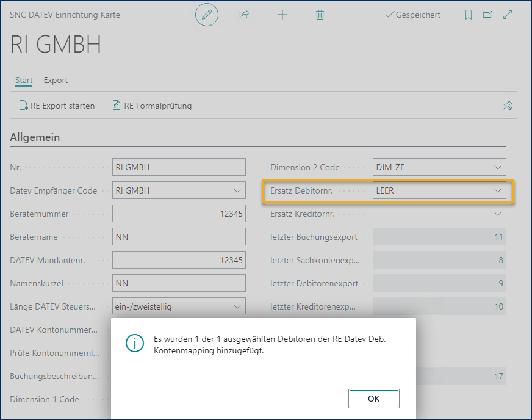Expand Datev Empfänger Code dropdown
This screenshot has height=420, width=532.
tap(237, 190)
